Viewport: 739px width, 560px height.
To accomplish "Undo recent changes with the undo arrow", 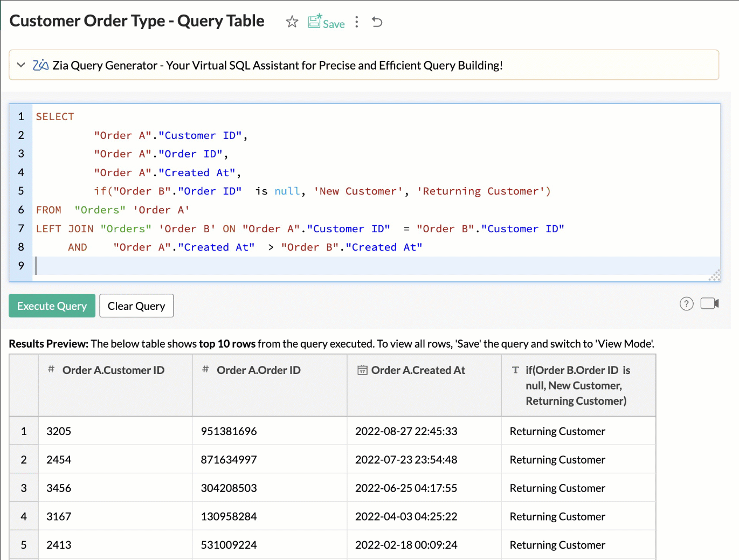I will point(377,22).
